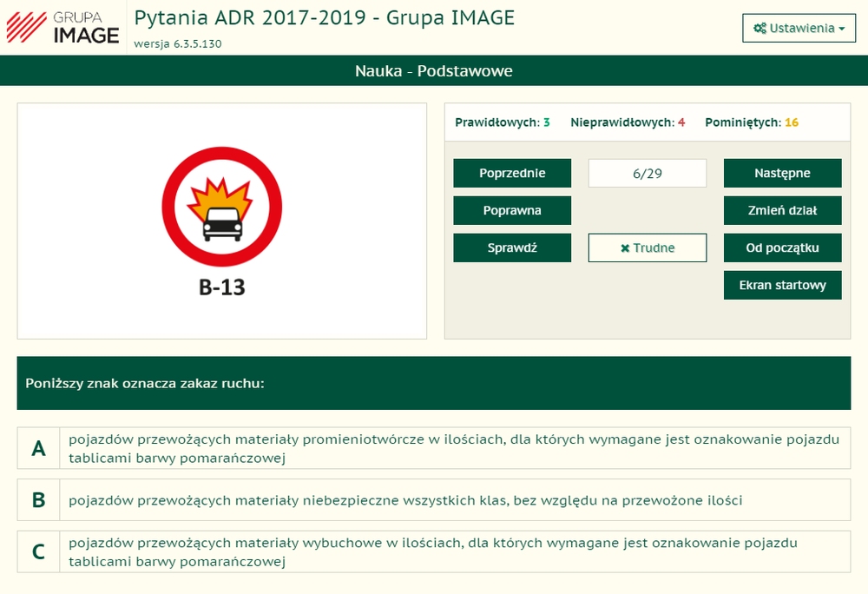
Task: Click the Prawidłowych correct counter
Action: click(x=502, y=122)
